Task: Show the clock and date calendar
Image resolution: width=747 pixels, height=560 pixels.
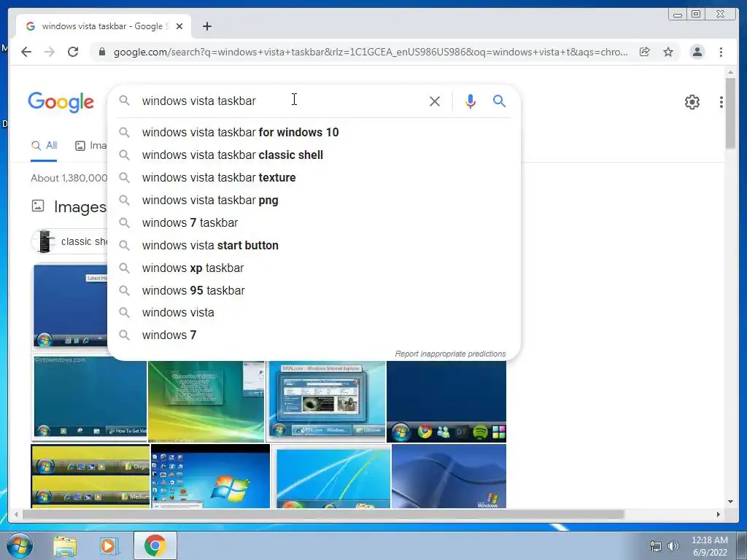Action: (x=710, y=546)
